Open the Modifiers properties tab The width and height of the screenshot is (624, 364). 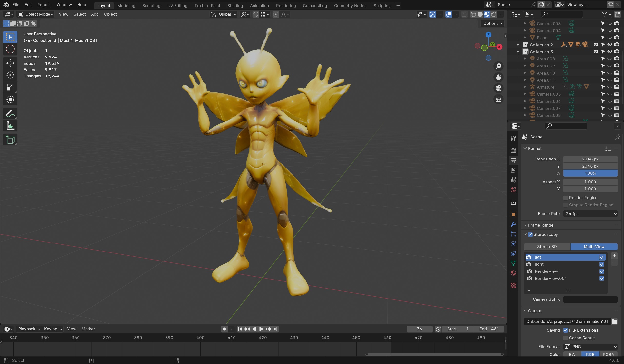pos(513,224)
